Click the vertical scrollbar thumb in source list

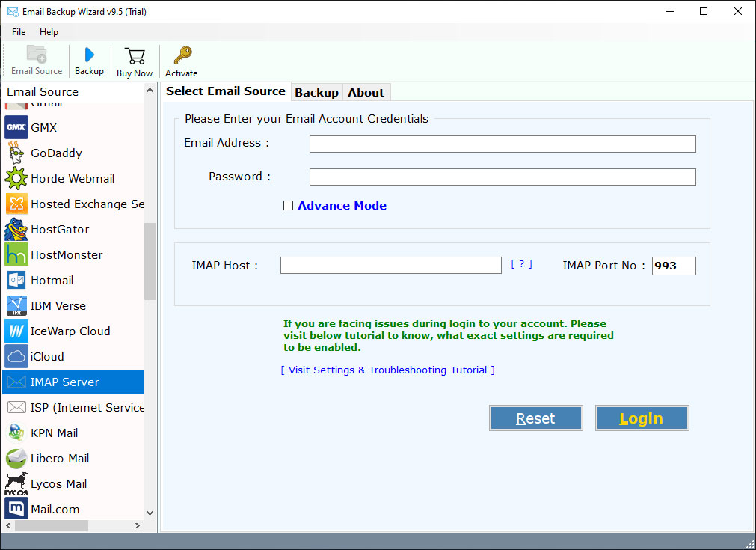(x=150, y=261)
